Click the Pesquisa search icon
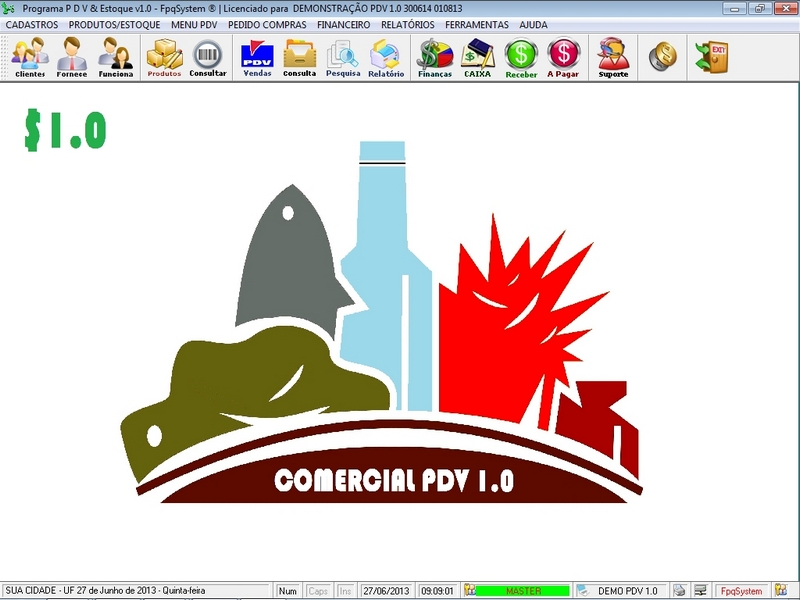 click(x=343, y=57)
